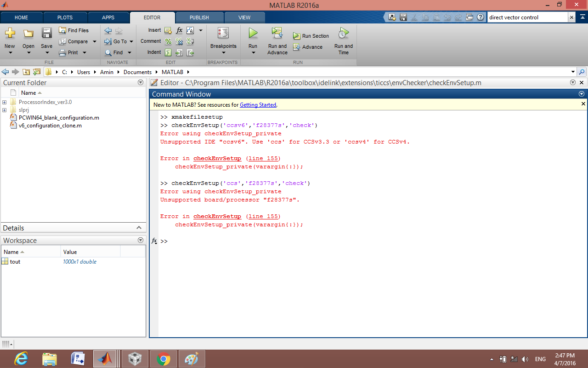Click the Run green play icon
Image resolution: width=588 pixels, height=368 pixels.
[253, 33]
